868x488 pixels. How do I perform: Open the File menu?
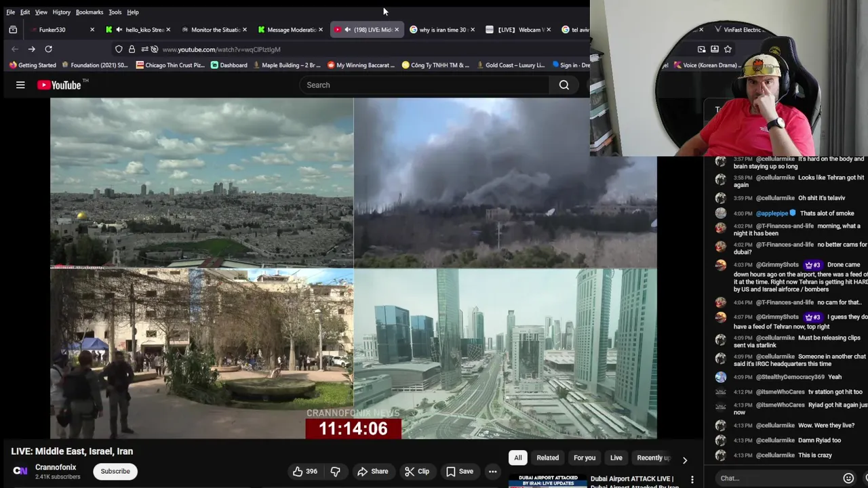pos(10,12)
